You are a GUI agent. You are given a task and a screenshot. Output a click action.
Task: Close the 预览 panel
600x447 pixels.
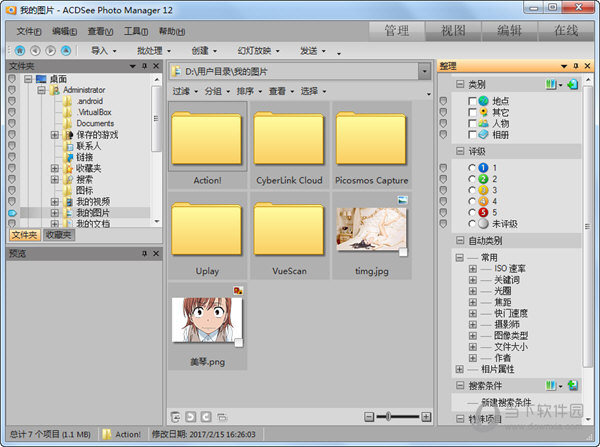pos(156,253)
